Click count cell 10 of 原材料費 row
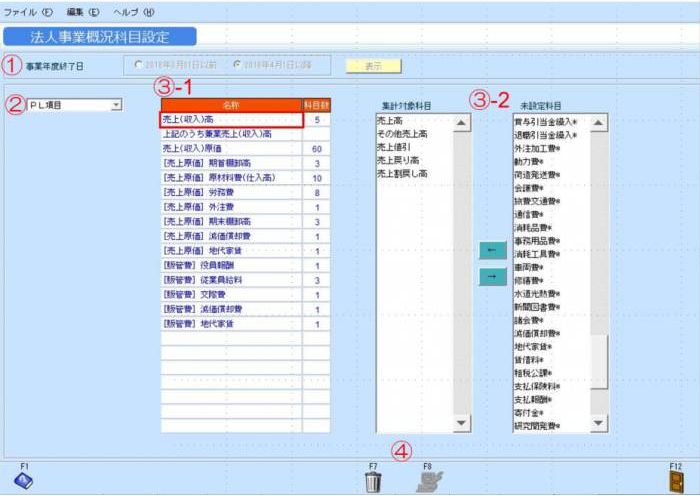 point(317,178)
